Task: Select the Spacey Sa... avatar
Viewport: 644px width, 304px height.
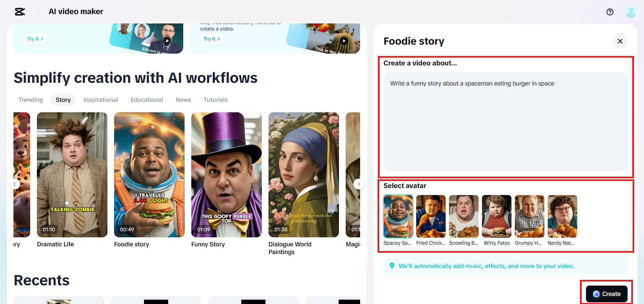Action: coord(398,217)
